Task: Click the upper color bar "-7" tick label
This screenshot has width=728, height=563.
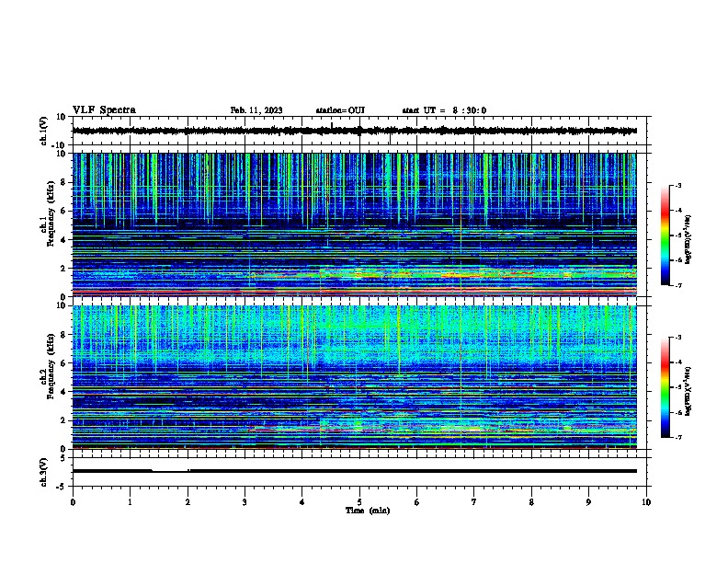Action: click(x=677, y=285)
